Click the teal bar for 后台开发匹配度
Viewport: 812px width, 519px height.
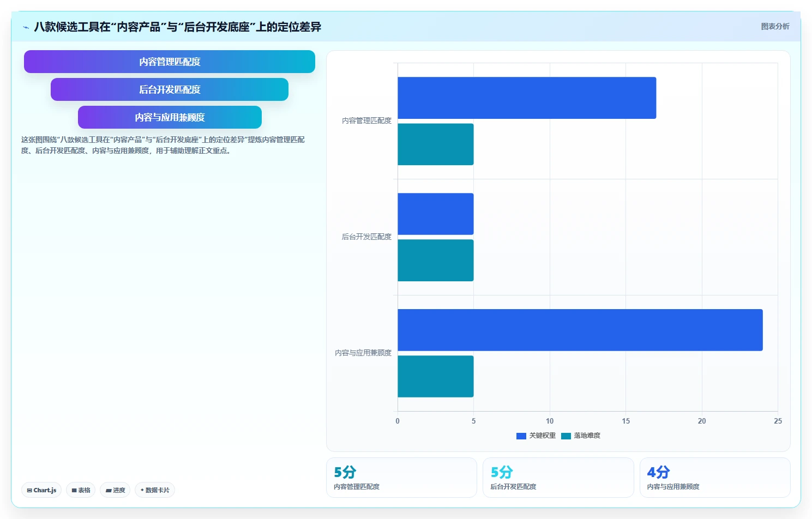(x=436, y=261)
